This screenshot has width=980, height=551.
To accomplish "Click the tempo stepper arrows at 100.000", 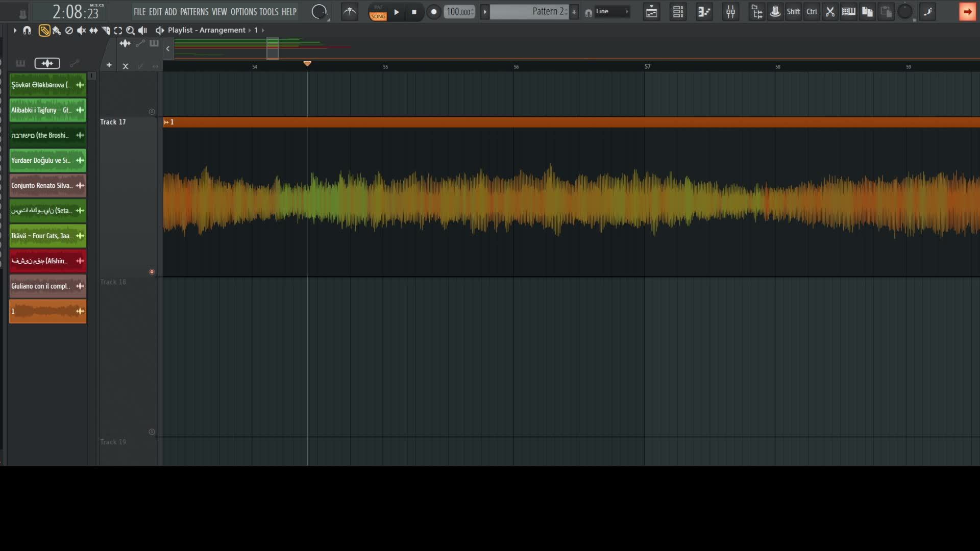I will pos(473,12).
